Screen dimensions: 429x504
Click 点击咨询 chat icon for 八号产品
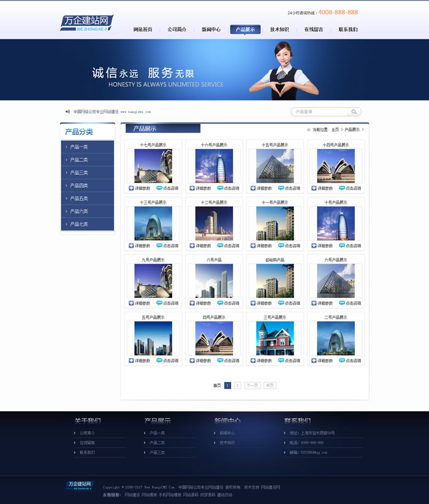click(x=220, y=303)
